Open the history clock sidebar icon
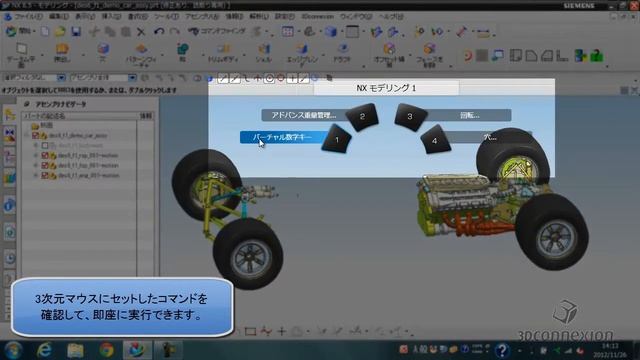 (x=9, y=258)
